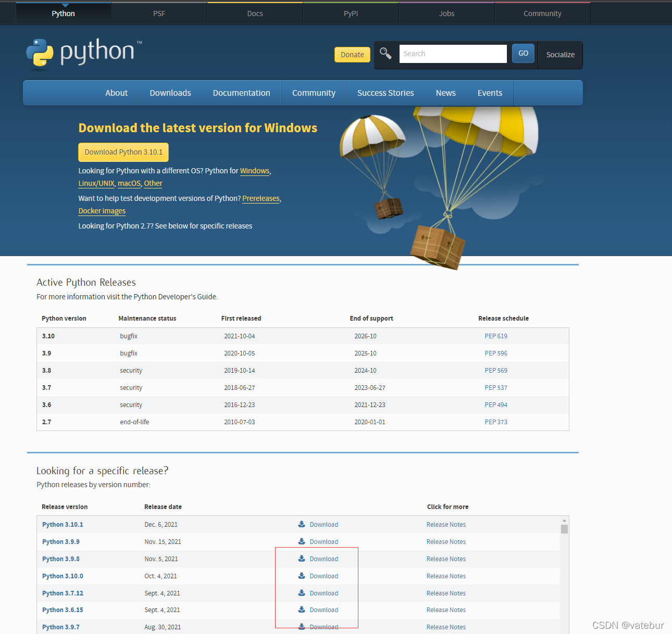Screen dimensions: 672x634
Task: Open the Other platforms link
Action: coord(153,184)
